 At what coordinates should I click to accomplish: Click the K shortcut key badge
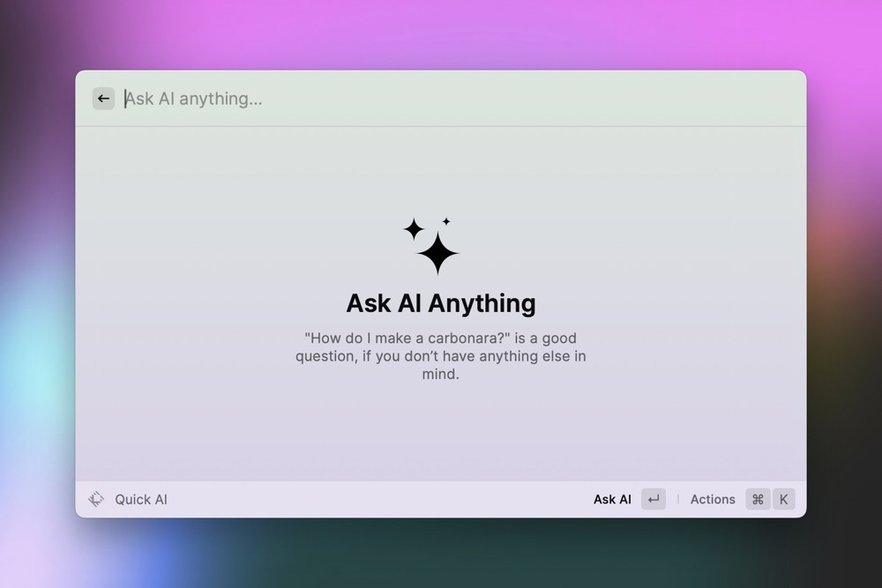coord(783,499)
